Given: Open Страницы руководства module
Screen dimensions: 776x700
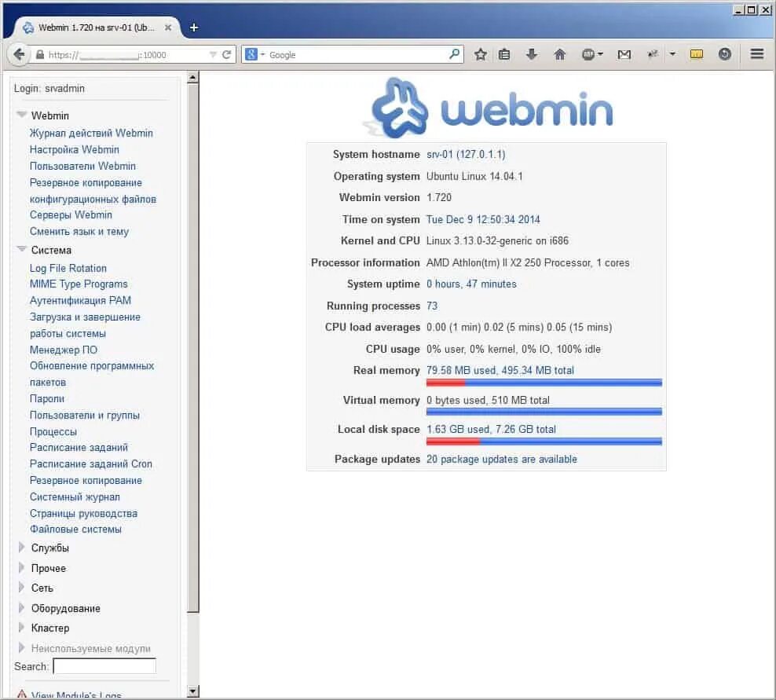Looking at the screenshot, I should (x=83, y=513).
